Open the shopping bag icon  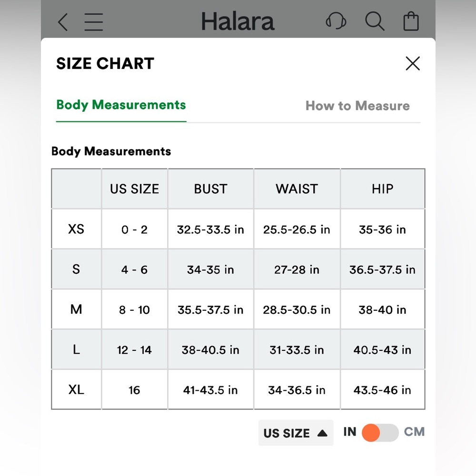point(411,22)
